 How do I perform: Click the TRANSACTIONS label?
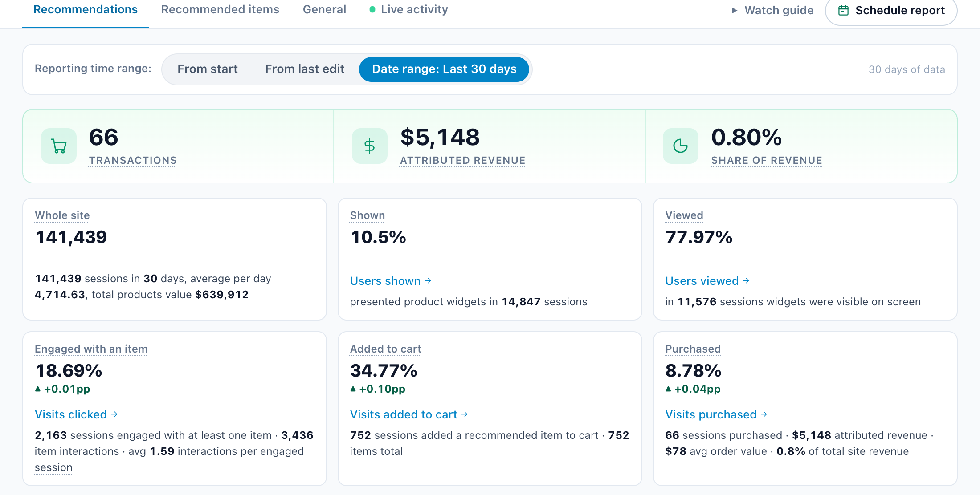click(x=133, y=160)
